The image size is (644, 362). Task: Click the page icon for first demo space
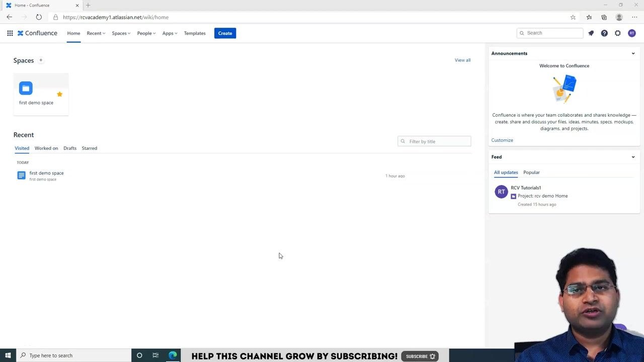point(21,175)
